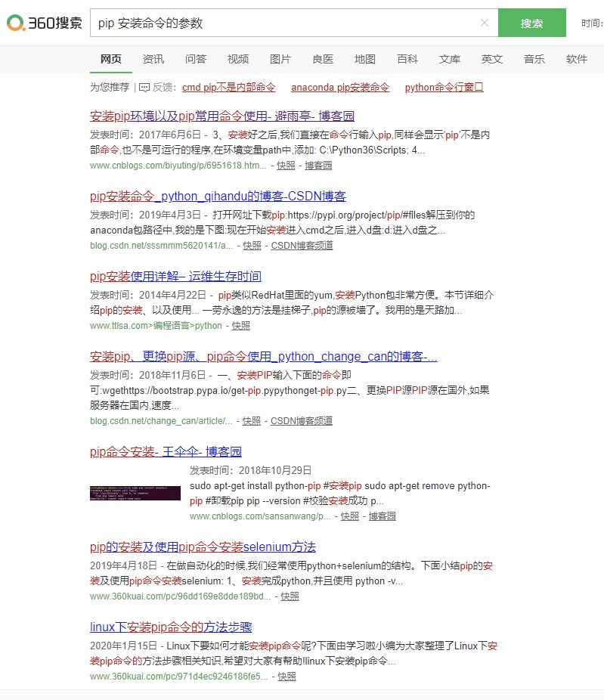Open the blog.csdn.net/sssmmm5620141 URL
This screenshot has width=604, height=700.
point(161,246)
